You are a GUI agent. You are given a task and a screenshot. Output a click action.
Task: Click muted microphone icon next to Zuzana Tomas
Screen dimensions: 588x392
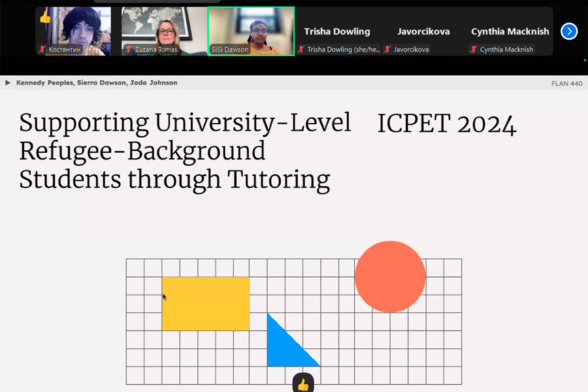(x=129, y=49)
